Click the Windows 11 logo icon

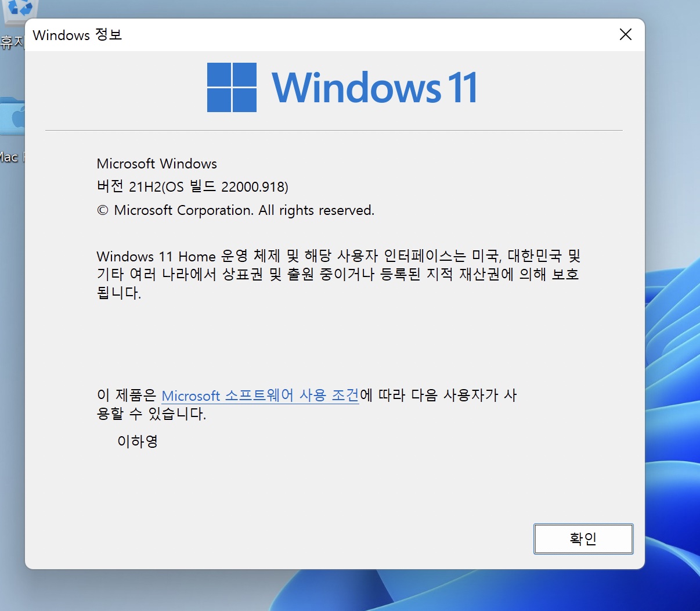pyautogui.click(x=232, y=88)
